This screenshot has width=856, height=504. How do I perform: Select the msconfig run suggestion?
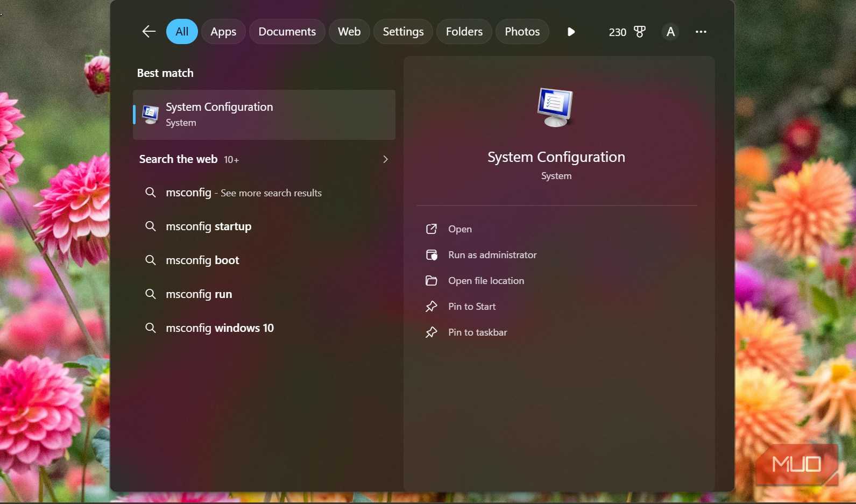264,294
